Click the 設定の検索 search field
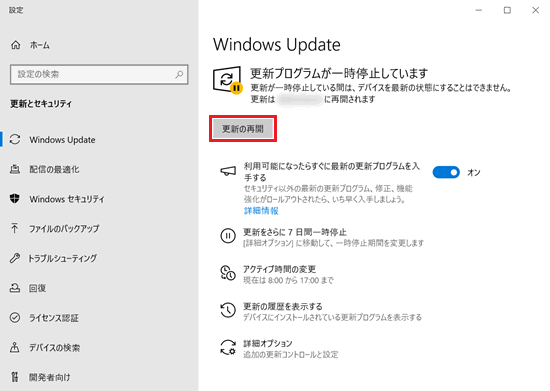The width and height of the screenshot is (550, 391). coord(99,74)
